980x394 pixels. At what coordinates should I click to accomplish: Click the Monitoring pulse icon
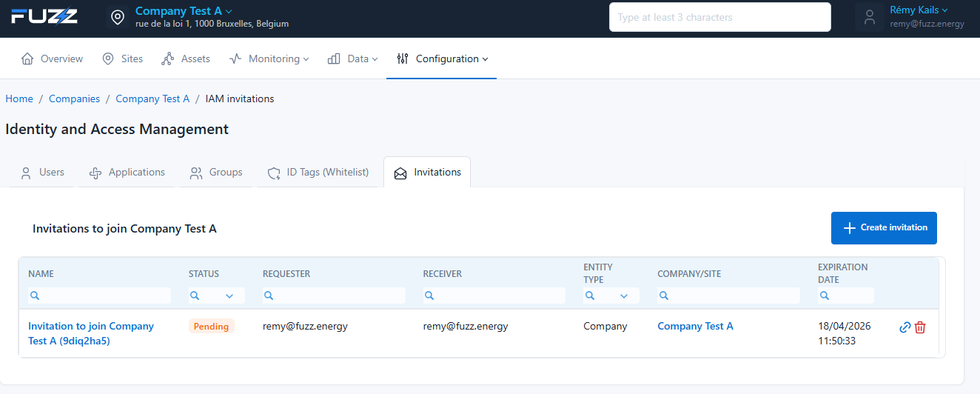tap(235, 59)
